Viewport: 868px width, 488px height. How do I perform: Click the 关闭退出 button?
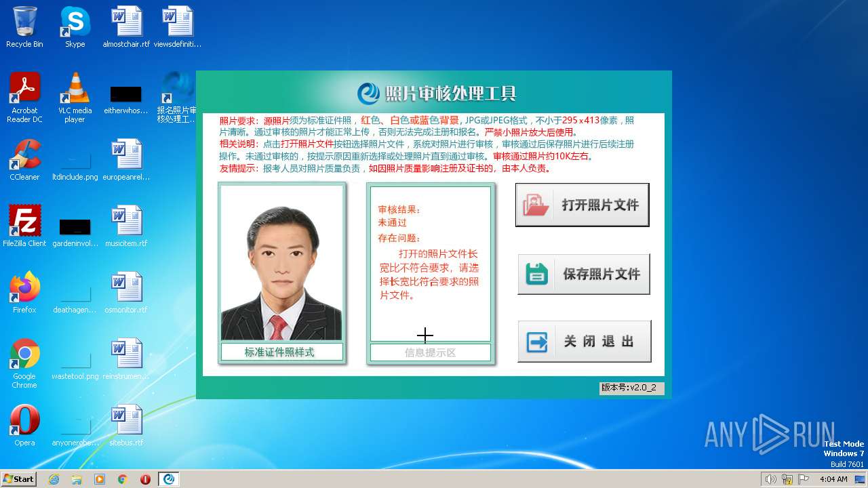pyautogui.click(x=585, y=342)
